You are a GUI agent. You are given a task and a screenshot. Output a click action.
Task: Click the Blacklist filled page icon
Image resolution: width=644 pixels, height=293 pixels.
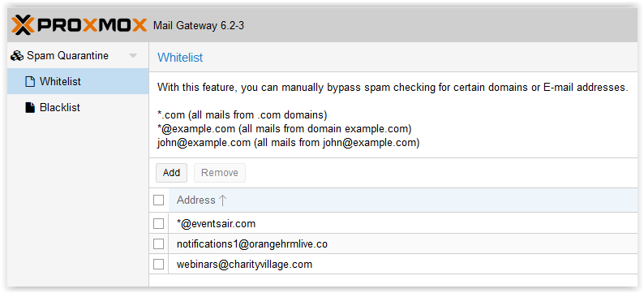pyautogui.click(x=30, y=108)
